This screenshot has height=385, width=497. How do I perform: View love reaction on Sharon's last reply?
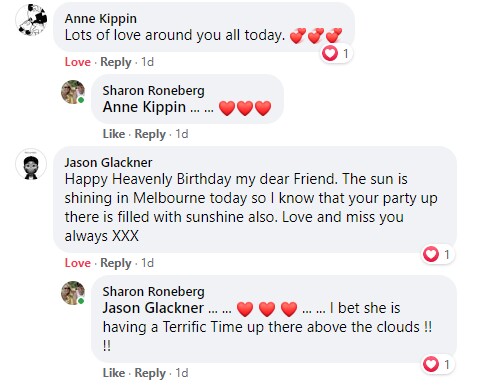click(437, 364)
